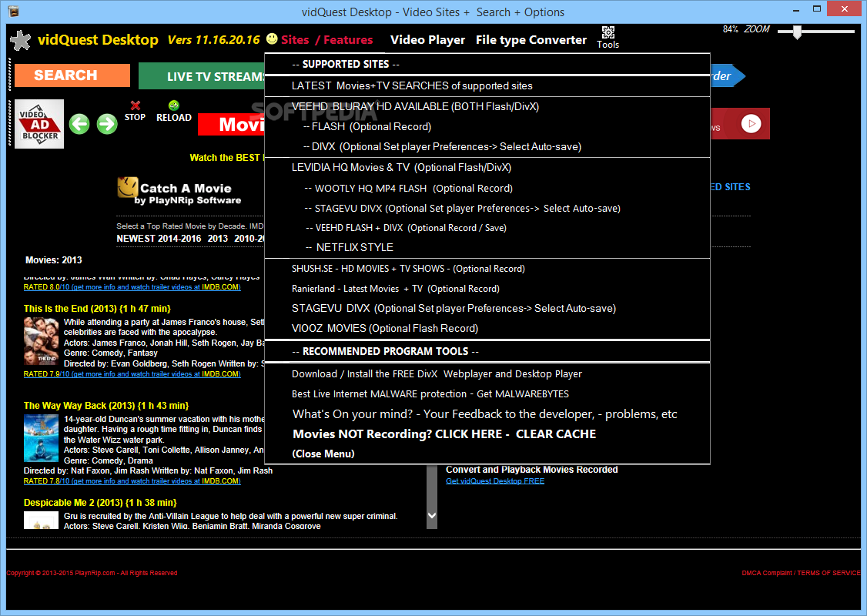
Task: Click The Way Way Back (2013) title
Action: [x=106, y=405]
